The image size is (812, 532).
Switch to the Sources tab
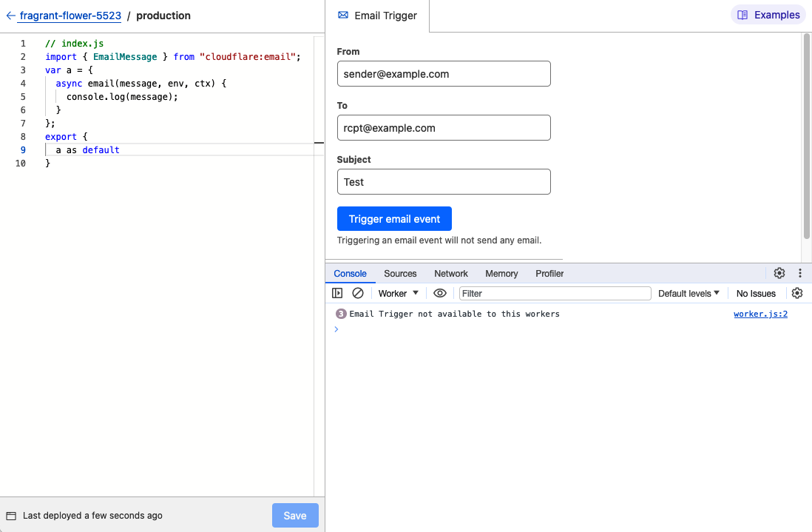pyautogui.click(x=400, y=274)
